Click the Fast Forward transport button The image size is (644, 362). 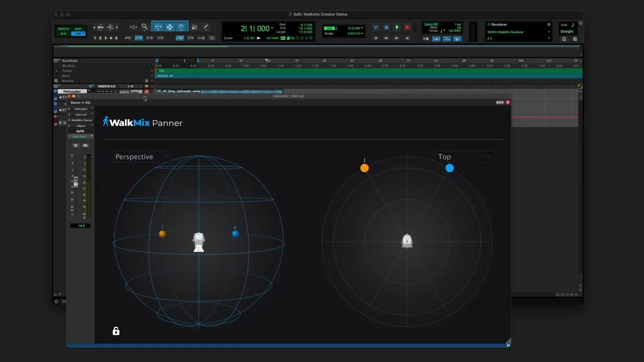[x=396, y=38]
